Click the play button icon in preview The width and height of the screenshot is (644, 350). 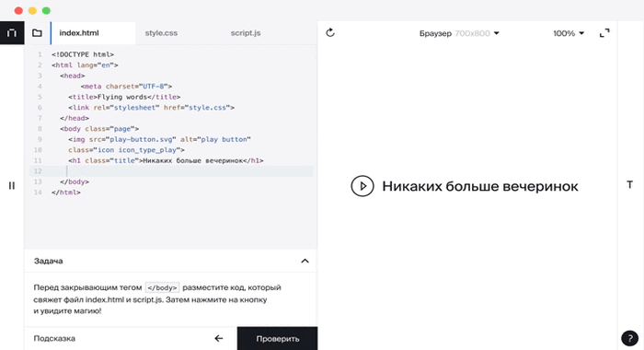362,186
